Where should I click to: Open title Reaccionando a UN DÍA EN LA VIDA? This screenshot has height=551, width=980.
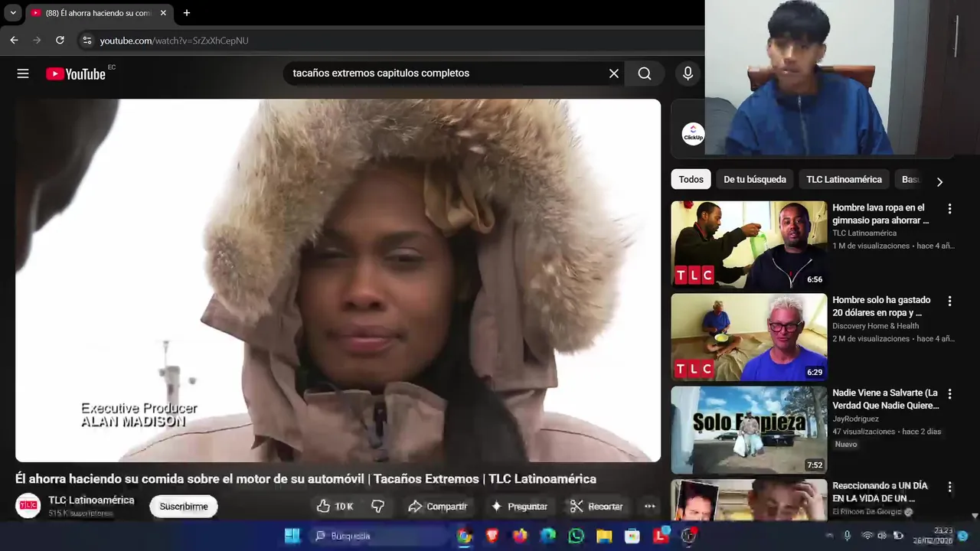pos(880,492)
